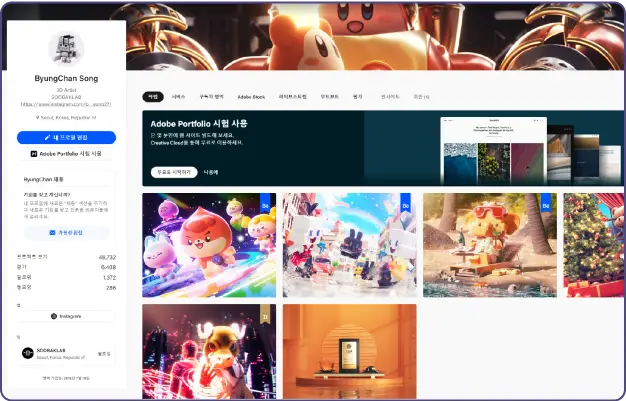Open the Drafts tab at the end
Screen dimensions: 626x401
pos(421,97)
